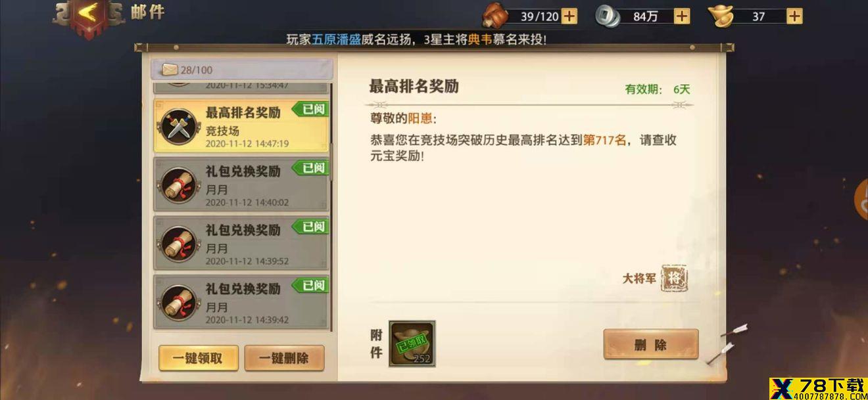Click the 一键删除 delete-all button
This screenshot has height=400, width=868.
coord(284,358)
